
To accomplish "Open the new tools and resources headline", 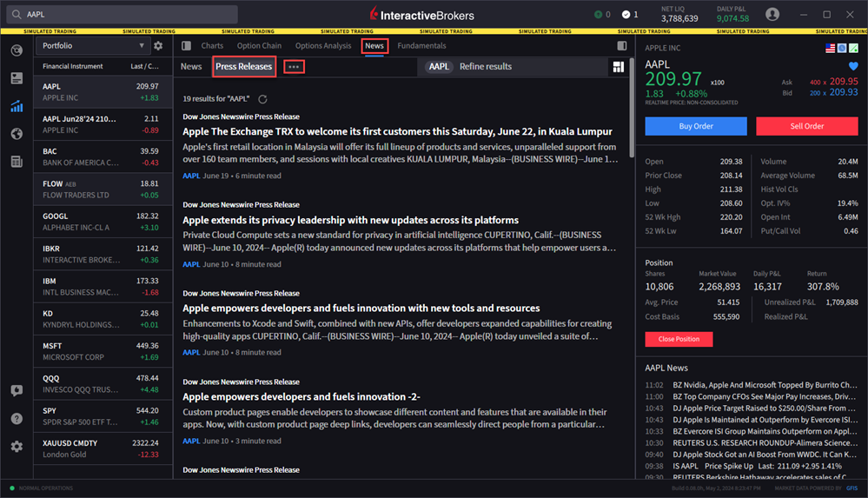I will coord(361,309).
